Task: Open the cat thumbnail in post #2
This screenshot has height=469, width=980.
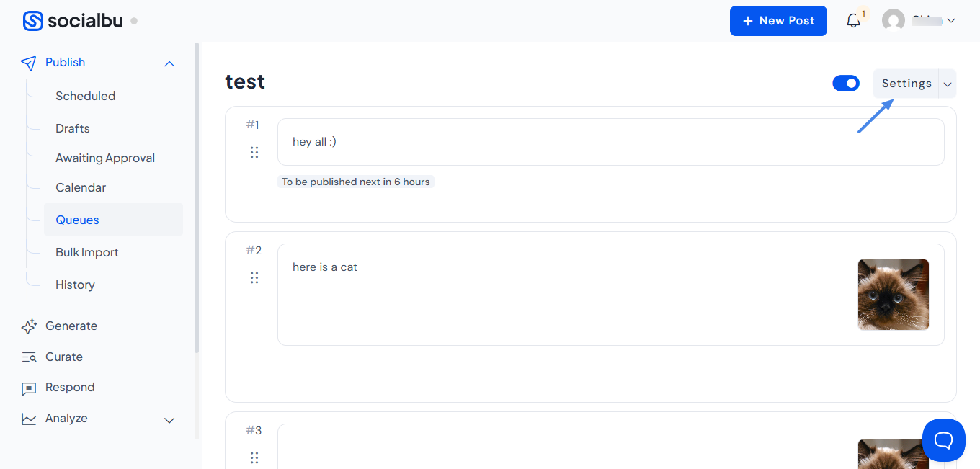Action: (x=894, y=295)
